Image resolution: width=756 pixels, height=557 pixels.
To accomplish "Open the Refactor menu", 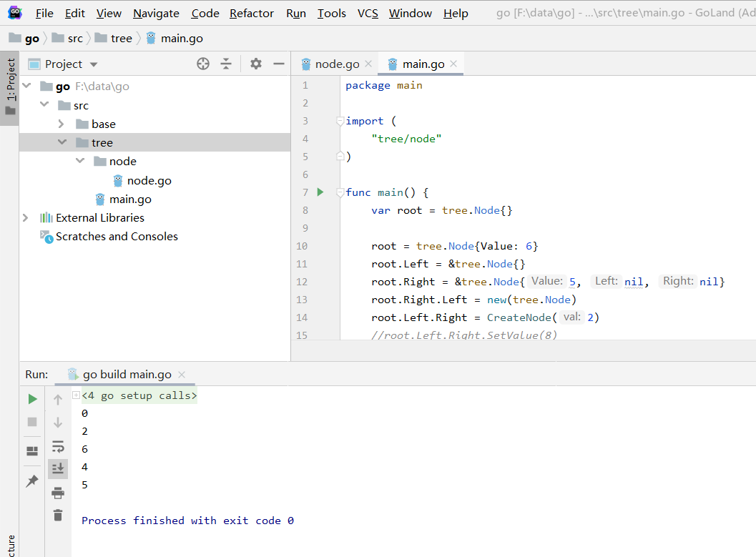I will (252, 14).
